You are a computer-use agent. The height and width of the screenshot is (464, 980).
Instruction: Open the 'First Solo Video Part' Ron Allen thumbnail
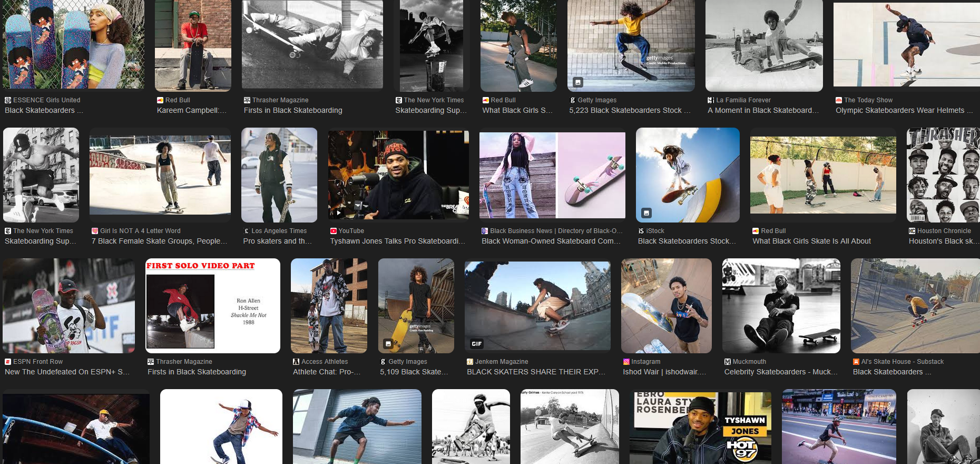(x=213, y=306)
